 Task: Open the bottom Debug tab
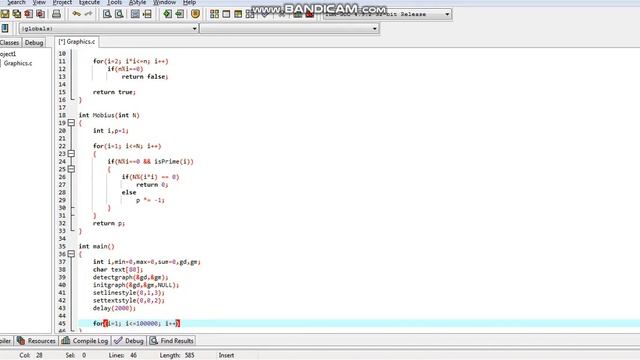click(129, 340)
